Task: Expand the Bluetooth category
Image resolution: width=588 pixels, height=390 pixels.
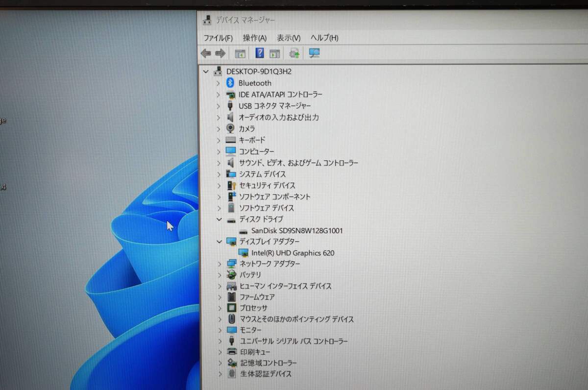Action: pyautogui.click(x=218, y=83)
